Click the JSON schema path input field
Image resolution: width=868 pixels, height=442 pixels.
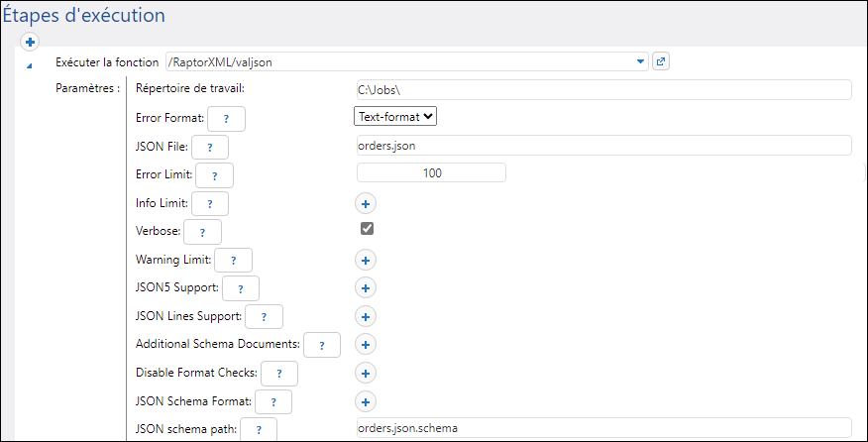pos(603,428)
